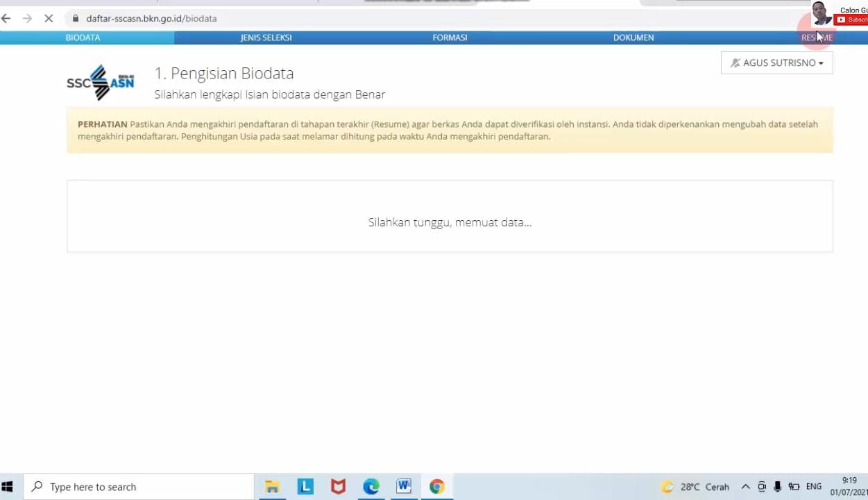Open McAfee from the taskbar
868x500 pixels.
pos(338,486)
